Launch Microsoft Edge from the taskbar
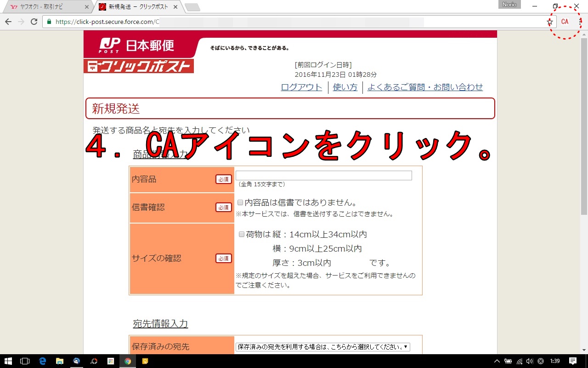This screenshot has height=368, width=588. 43,361
